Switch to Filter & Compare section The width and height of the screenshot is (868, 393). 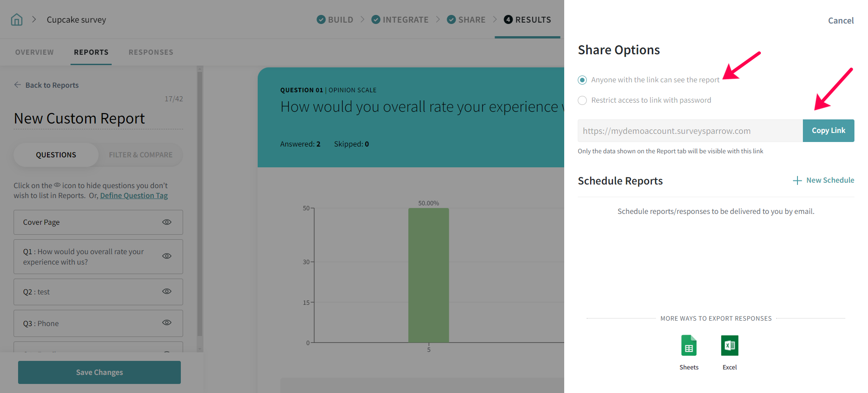coord(141,155)
